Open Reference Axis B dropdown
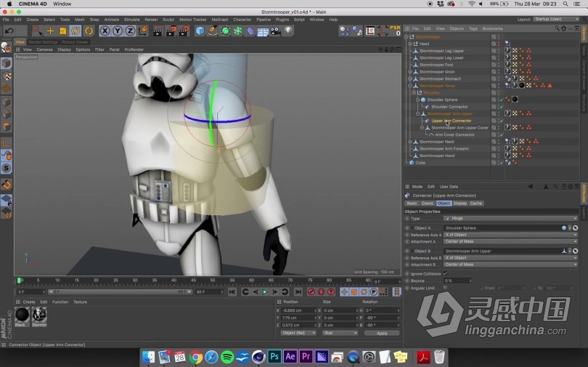588x367 pixels. pyautogui.click(x=510, y=258)
